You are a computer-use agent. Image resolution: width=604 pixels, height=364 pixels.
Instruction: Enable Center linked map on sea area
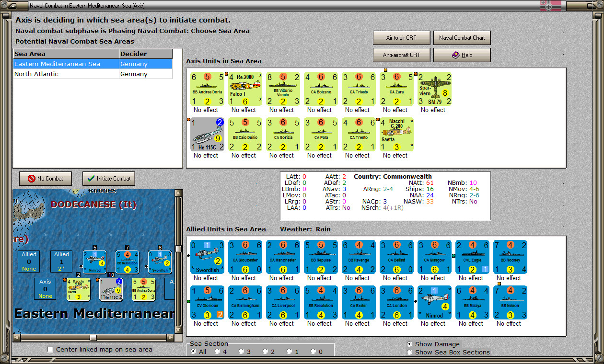point(51,350)
